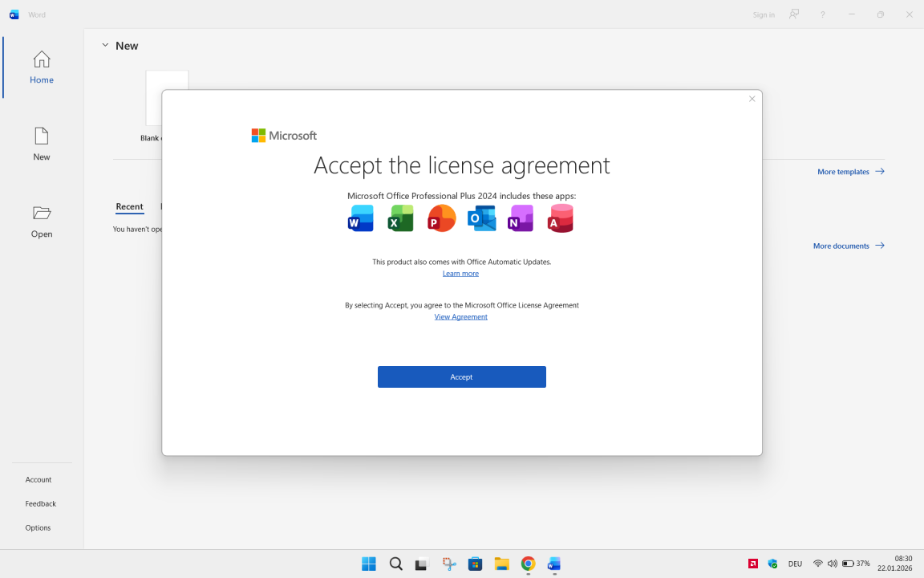Click the New document icon in the sidebar
The width and height of the screenshot is (924, 578).
click(41, 144)
